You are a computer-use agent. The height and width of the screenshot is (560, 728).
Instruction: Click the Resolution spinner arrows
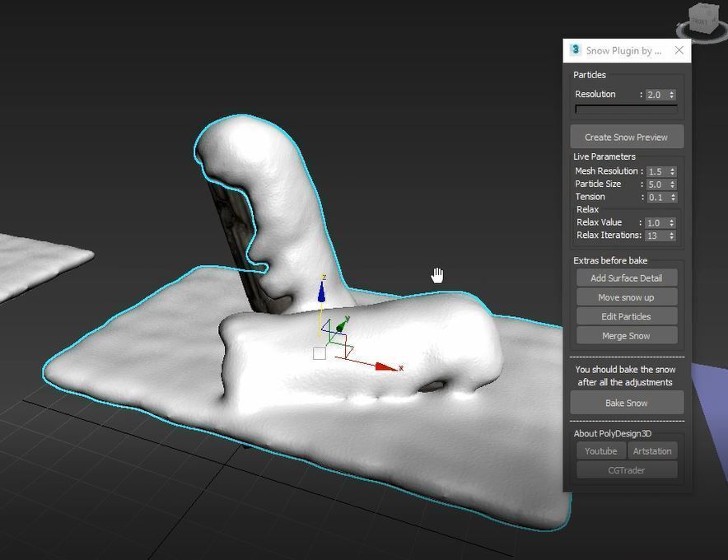(672, 95)
